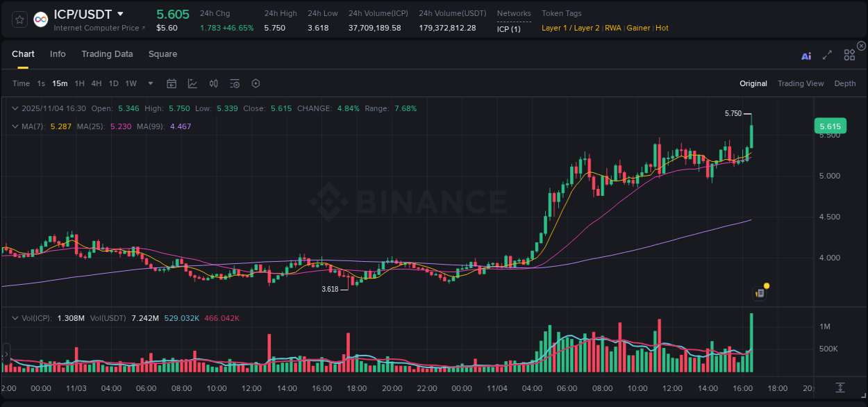The width and height of the screenshot is (868, 407).
Task: Click the Ai analysis icon
Action: 806,54
